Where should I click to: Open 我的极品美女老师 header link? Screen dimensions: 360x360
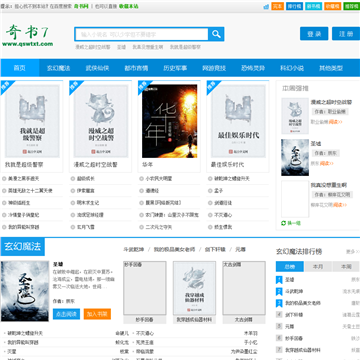click(x=174, y=249)
